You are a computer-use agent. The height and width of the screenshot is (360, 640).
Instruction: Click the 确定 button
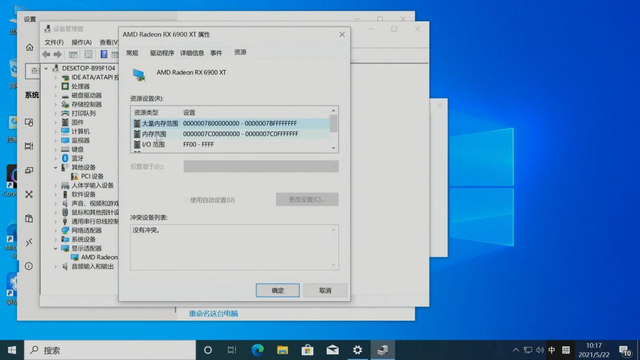click(x=278, y=290)
